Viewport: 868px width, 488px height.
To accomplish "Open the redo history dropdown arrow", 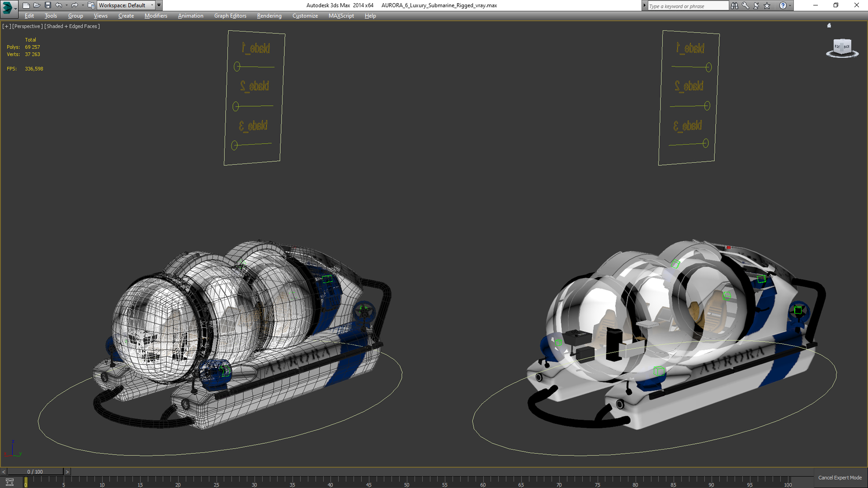I will pos(82,5).
